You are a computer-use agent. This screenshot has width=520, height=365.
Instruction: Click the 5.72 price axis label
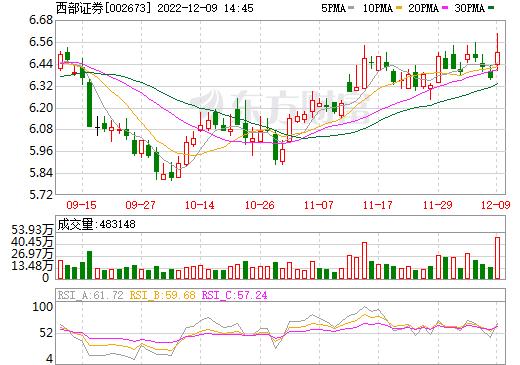tap(41, 195)
